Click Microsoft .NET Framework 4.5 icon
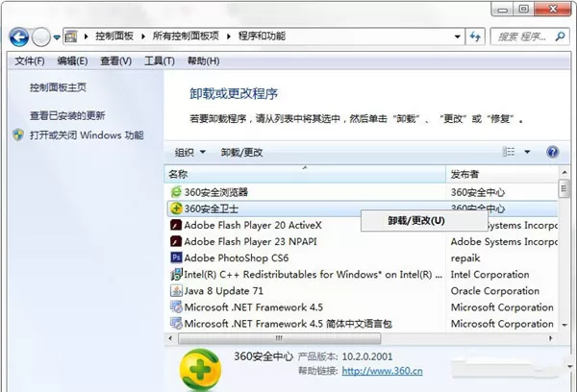The image size is (577, 392). click(176, 306)
